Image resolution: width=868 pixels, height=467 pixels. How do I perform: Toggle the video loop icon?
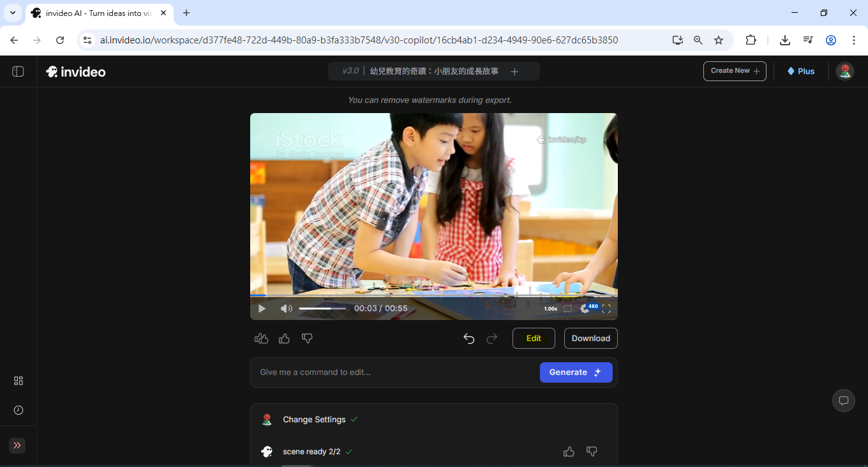coord(567,309)
